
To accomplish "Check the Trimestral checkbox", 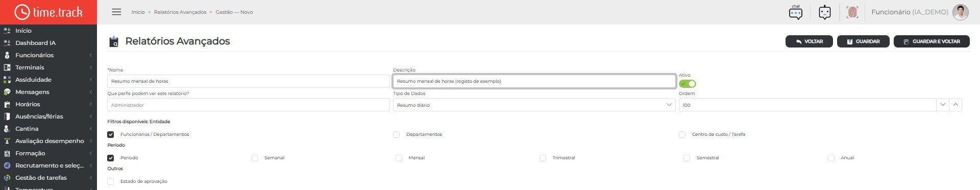I will 543,158.
